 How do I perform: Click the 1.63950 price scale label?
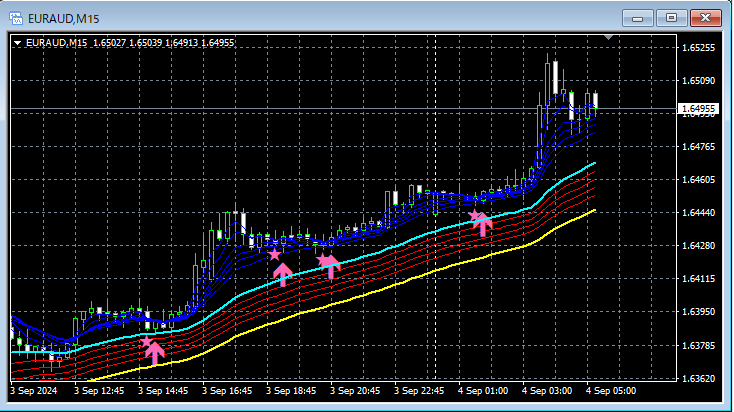698,312
